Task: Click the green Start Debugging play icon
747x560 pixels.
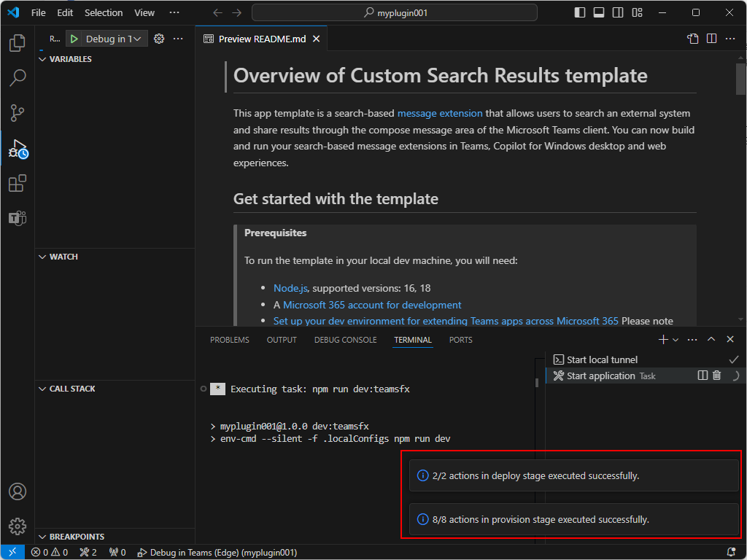Action: 74,39
